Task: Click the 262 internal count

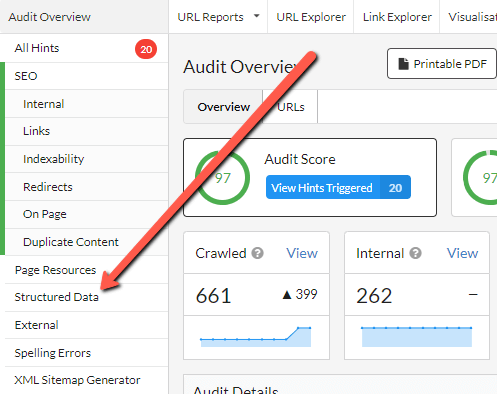Action: (x=374, y=295)
